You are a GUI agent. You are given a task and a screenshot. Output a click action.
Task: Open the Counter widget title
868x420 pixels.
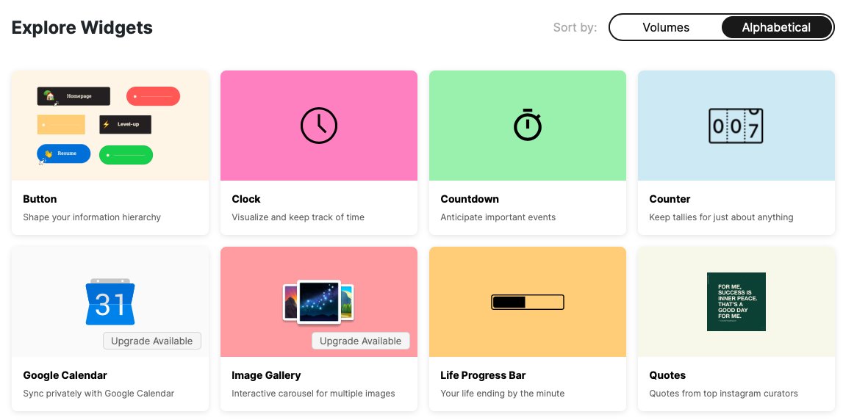pos(670,199)
